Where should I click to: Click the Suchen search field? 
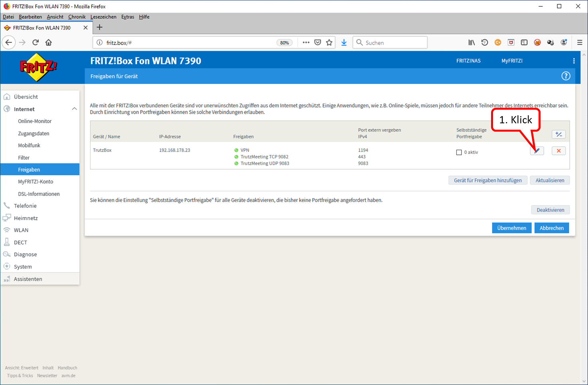(x=390, y=42)
